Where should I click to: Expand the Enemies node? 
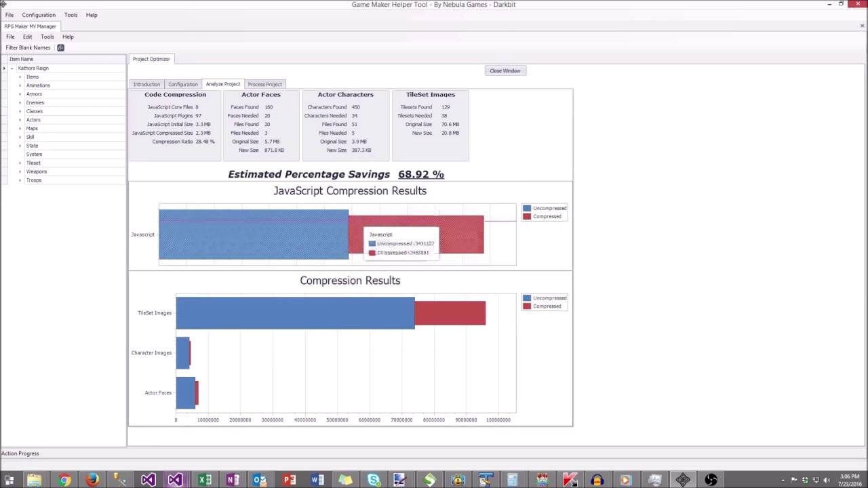(x=20, y=102)
